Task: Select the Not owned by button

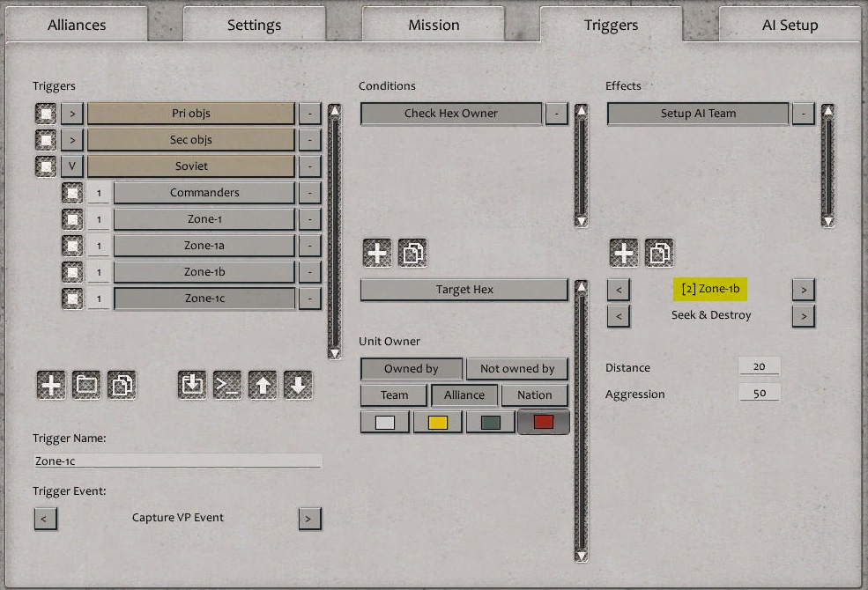Action: (x=517, y=368)
